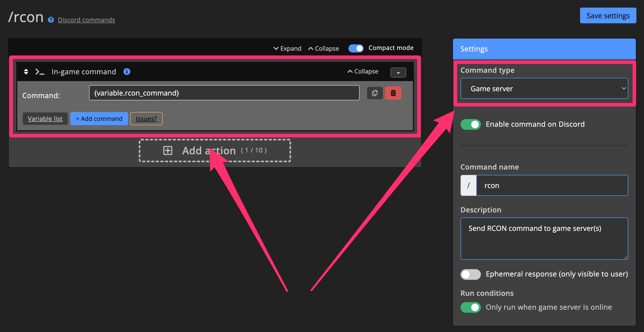The height and width of the screenshot is (332, 644).
Task: Disable Enable command on Discord toggle
Action: (470, 124)
